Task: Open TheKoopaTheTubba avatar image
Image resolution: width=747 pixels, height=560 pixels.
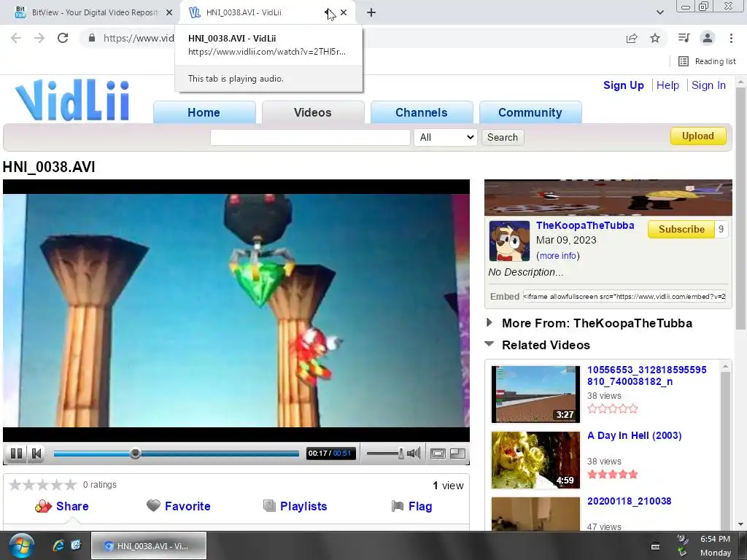Action: click(509, 241)
